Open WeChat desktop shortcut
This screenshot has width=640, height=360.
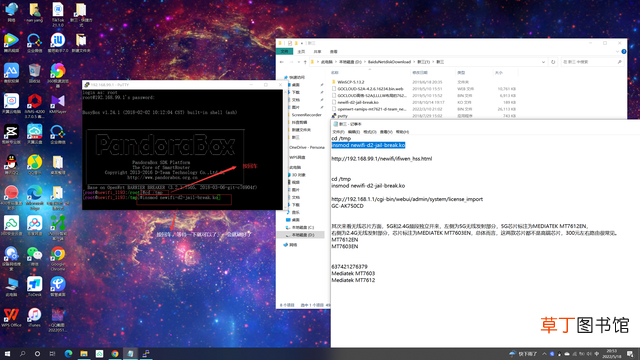(34, 256)
